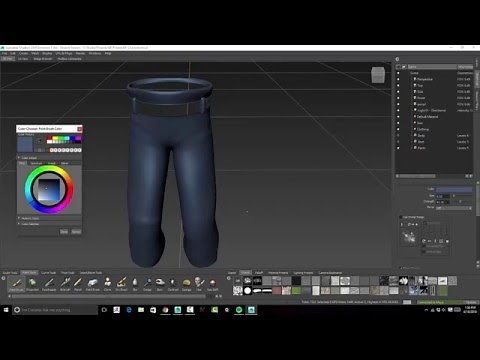This screenshot has width=480, height=360.
Task: Select the Hue Shift tool
Action: [x=212, y=284]
